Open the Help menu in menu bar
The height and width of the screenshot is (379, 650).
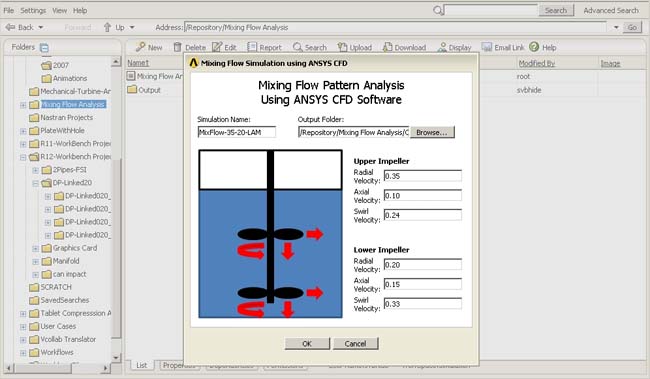(x=80, y=10)
